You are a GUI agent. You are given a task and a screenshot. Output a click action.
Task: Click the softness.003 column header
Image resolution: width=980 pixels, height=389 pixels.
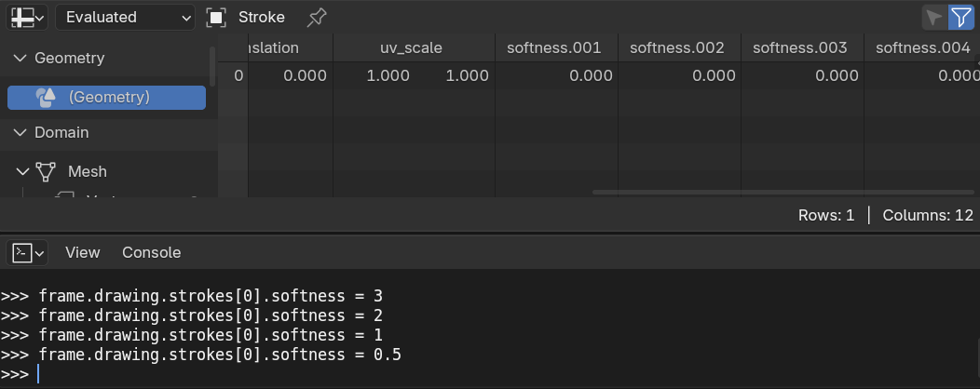point(802,48)
